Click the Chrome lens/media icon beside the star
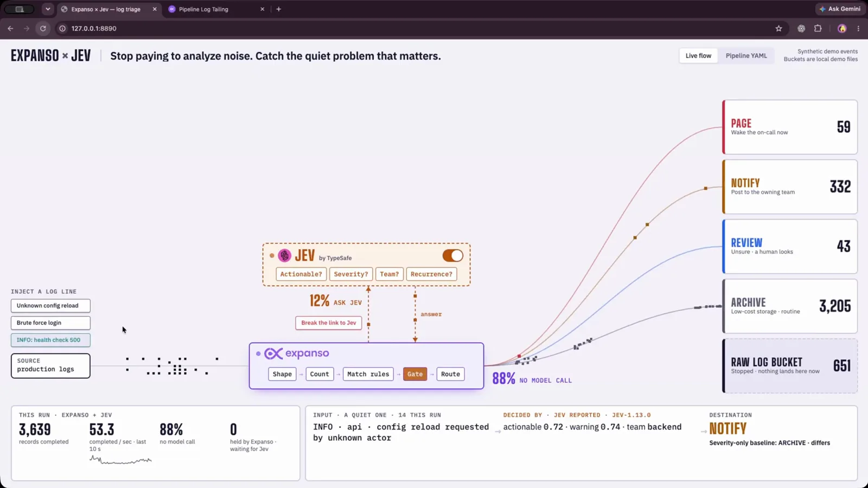This screenshot has width=868, height=488. tap(801, 28)
